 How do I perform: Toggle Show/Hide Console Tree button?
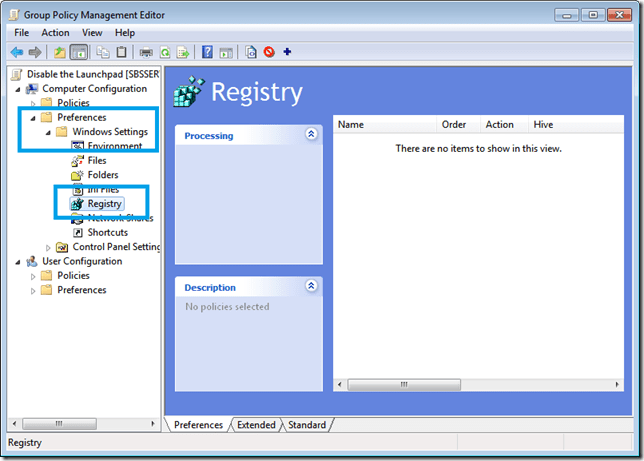coord(79,52)
